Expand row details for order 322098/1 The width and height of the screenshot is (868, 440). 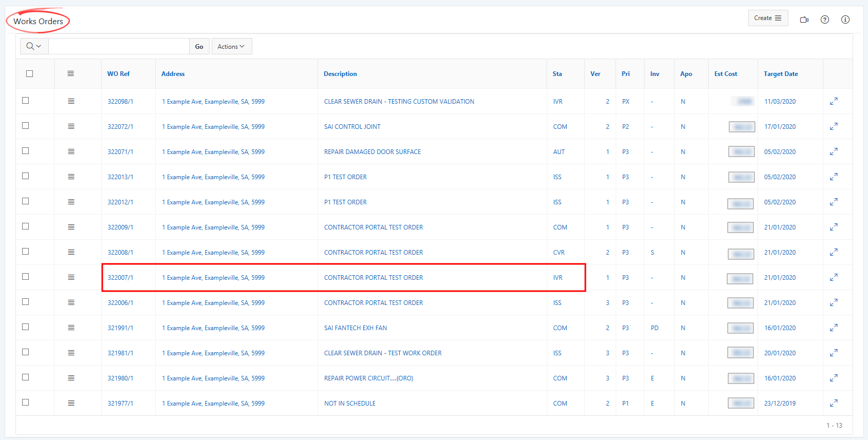834,101
